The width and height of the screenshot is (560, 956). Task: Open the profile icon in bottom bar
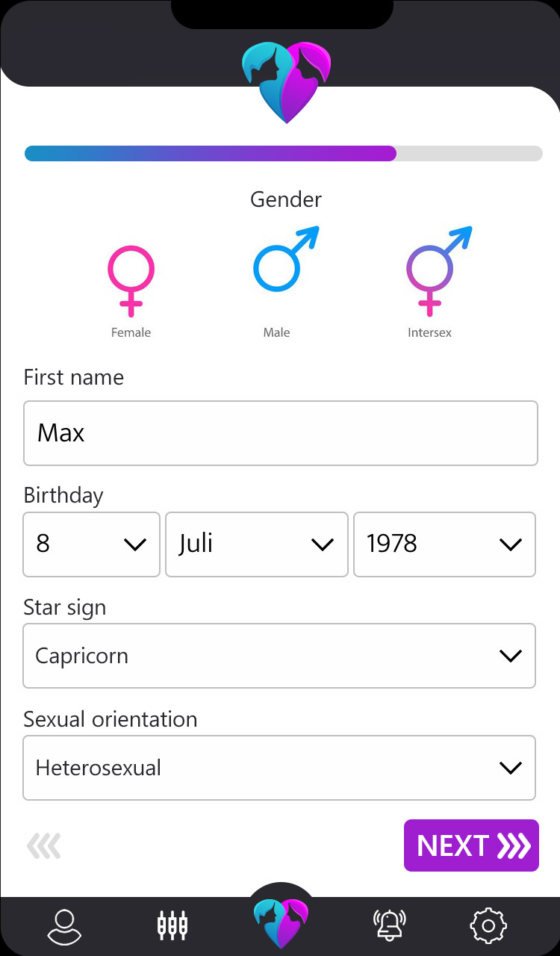(64, 927)
